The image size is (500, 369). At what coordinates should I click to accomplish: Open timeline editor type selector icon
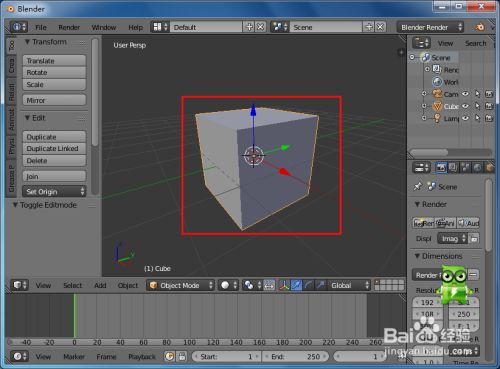[x=20, y=356]
